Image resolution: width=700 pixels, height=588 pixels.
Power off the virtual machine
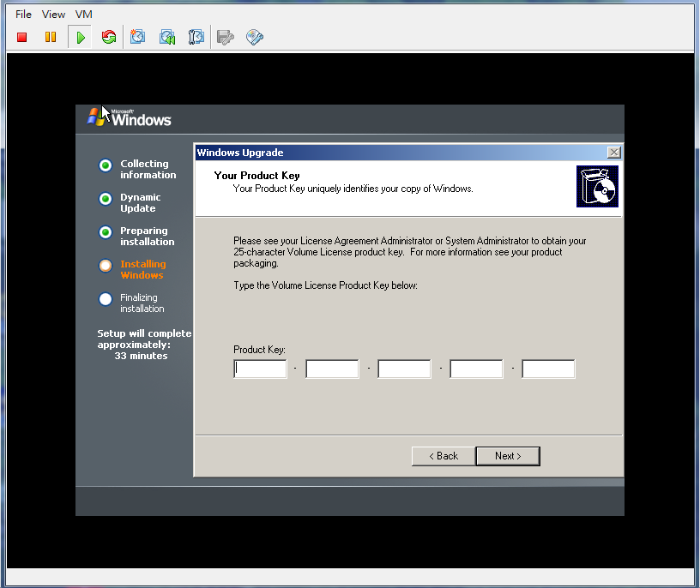point(21,37)
